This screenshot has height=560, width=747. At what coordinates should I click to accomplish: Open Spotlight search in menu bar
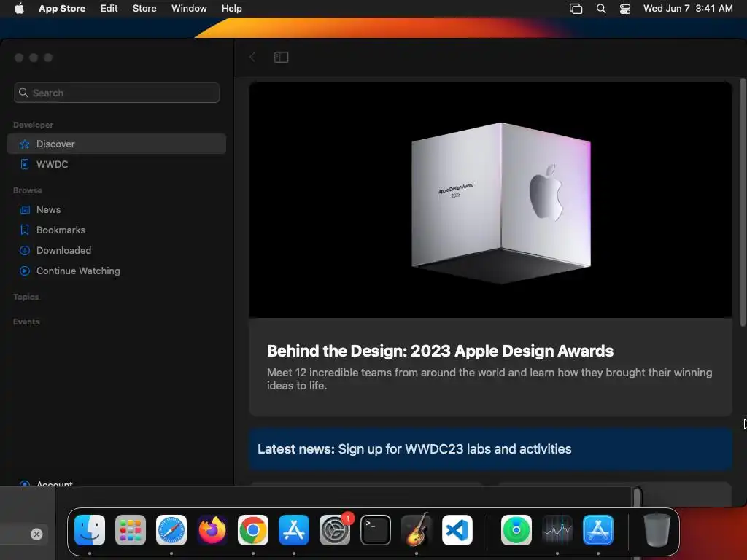(x=601, y=9)
